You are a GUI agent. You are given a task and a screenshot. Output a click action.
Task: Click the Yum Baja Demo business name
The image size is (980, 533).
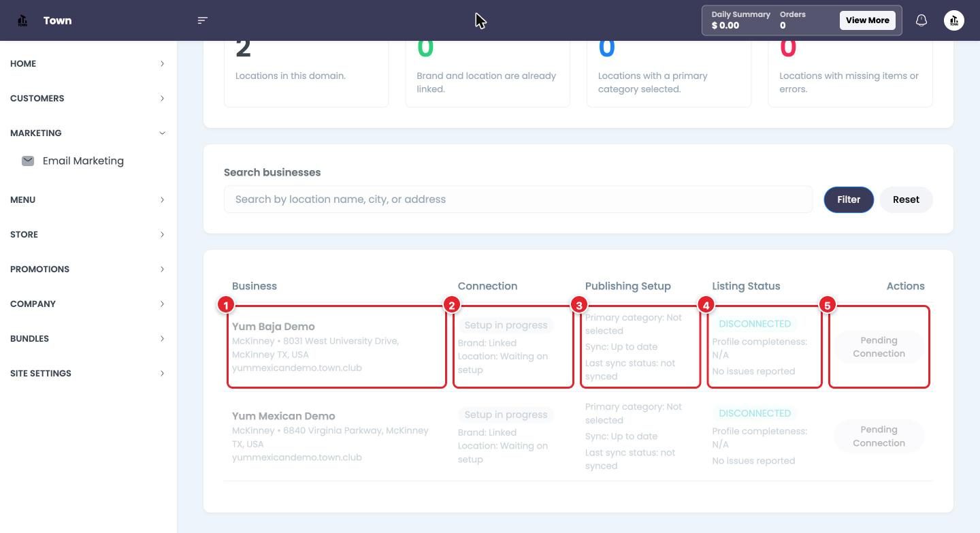click(274, 327)
